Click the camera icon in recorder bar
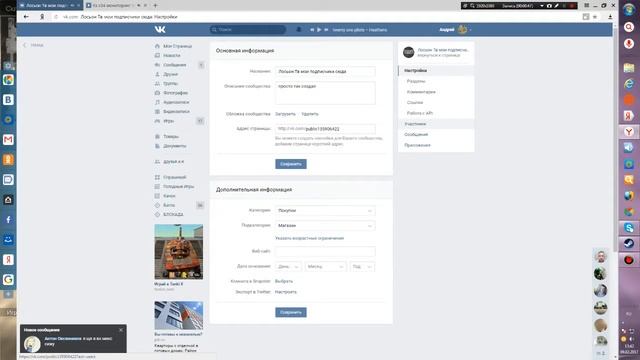Screen dimensions: 640x360 pos(549,6)
